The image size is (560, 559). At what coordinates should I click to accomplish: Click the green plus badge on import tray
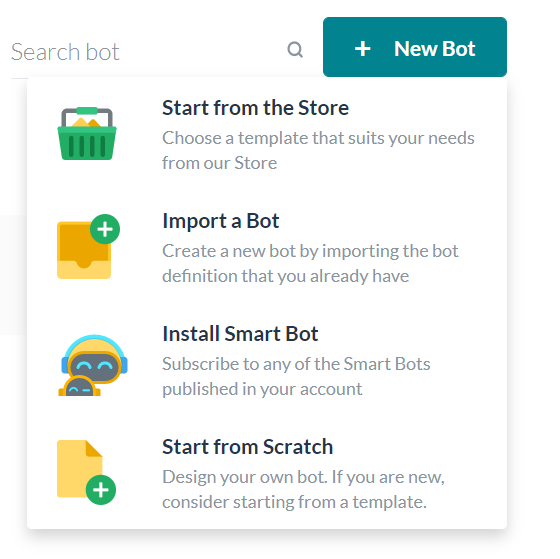(105, 229)
